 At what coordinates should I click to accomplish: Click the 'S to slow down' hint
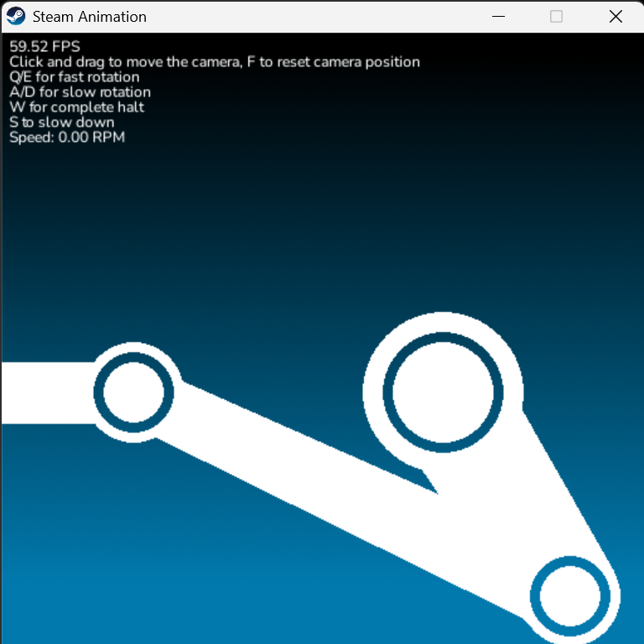[x=62, y=122]
